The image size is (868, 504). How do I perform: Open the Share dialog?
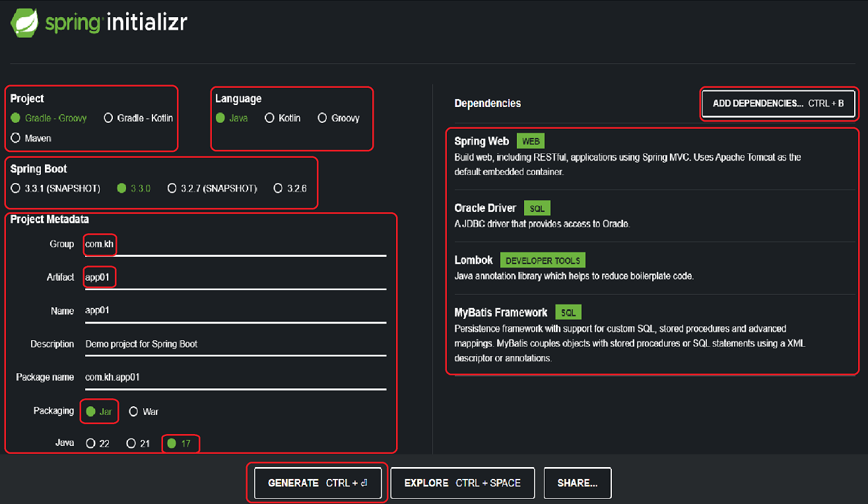coord(578,483)
